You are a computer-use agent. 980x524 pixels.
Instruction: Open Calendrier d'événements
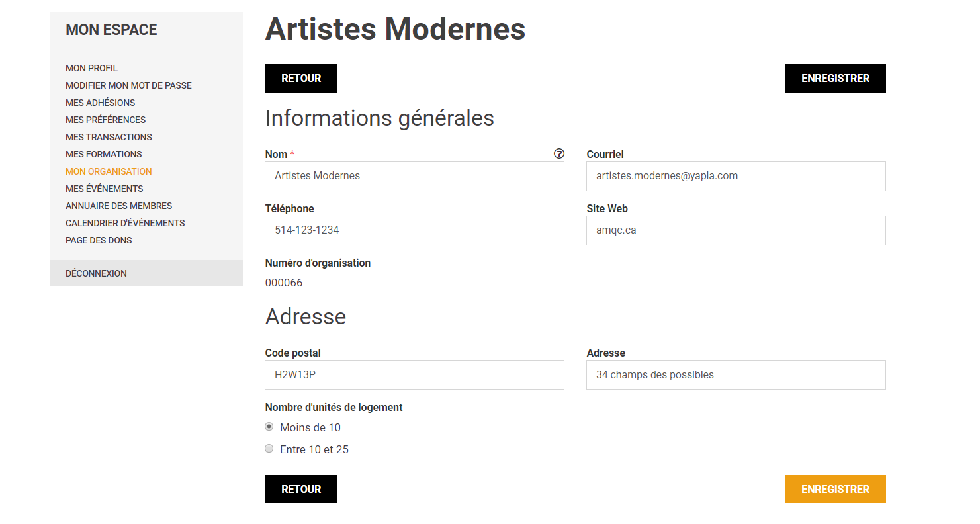(x=125, y=223)
